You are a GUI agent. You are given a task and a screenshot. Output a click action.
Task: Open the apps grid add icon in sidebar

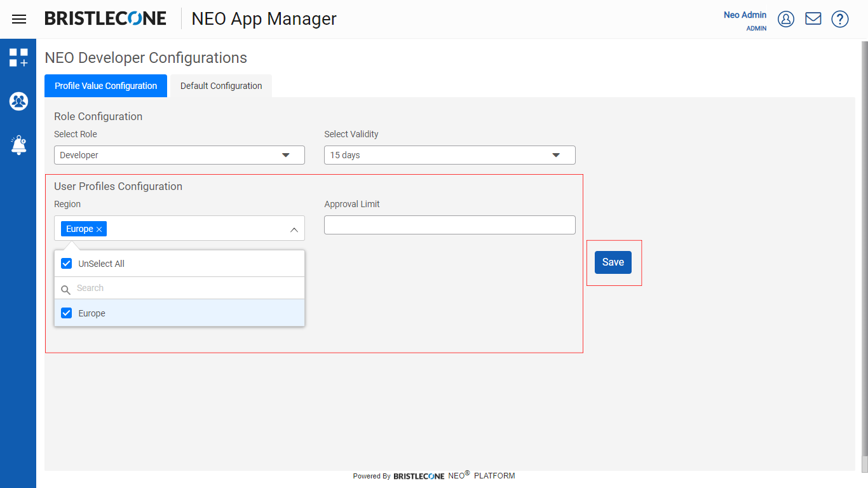pos(18,58)
